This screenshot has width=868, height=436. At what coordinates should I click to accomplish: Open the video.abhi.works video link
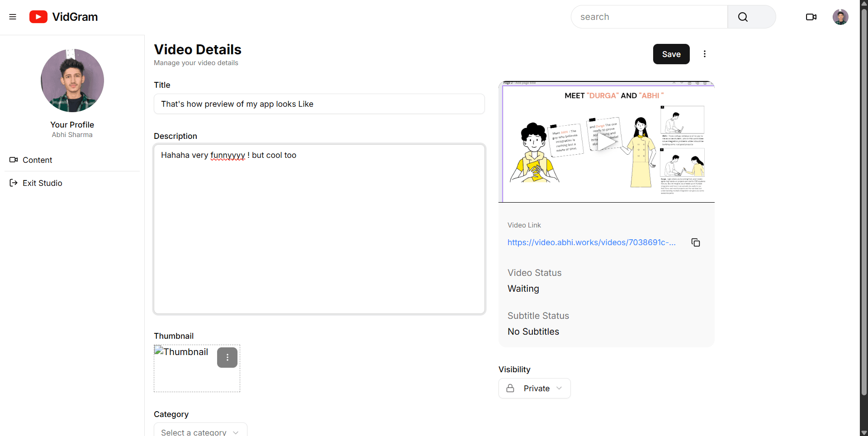591,242
